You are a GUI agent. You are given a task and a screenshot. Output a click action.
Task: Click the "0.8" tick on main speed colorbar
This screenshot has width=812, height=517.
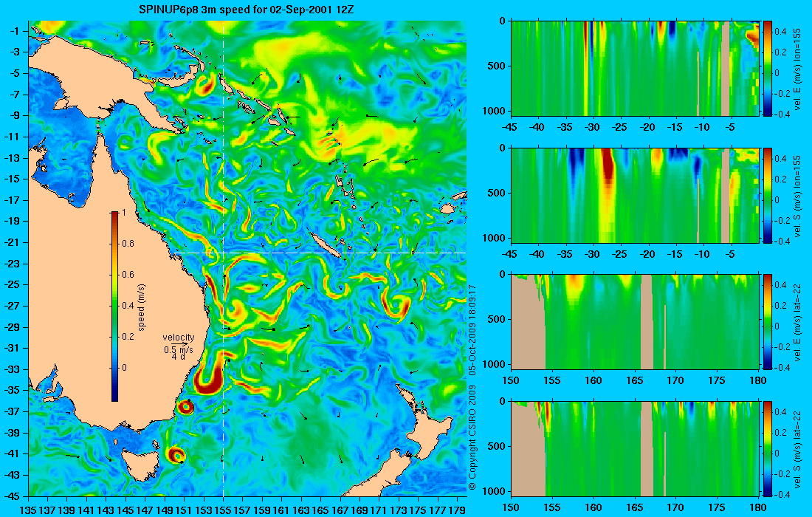coord(128,244)
